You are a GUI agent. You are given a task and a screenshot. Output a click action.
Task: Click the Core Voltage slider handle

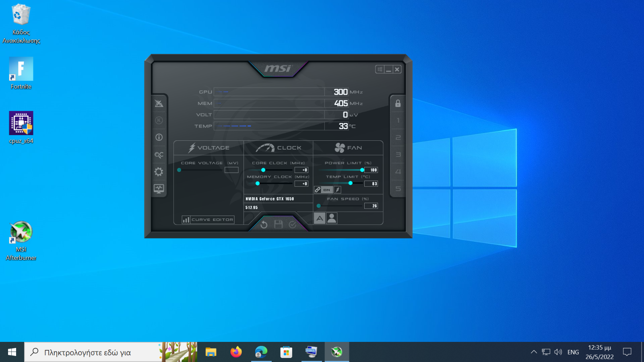click(x=179, y=170)
